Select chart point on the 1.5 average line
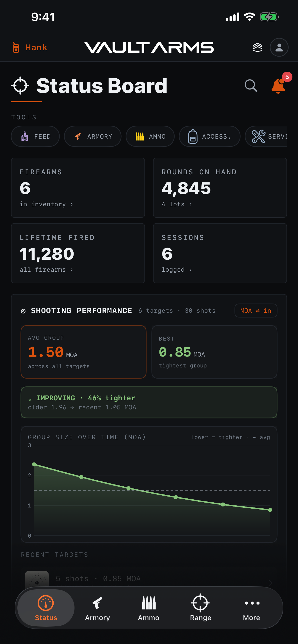The image size is (298, 644). [x=129, y=488]
